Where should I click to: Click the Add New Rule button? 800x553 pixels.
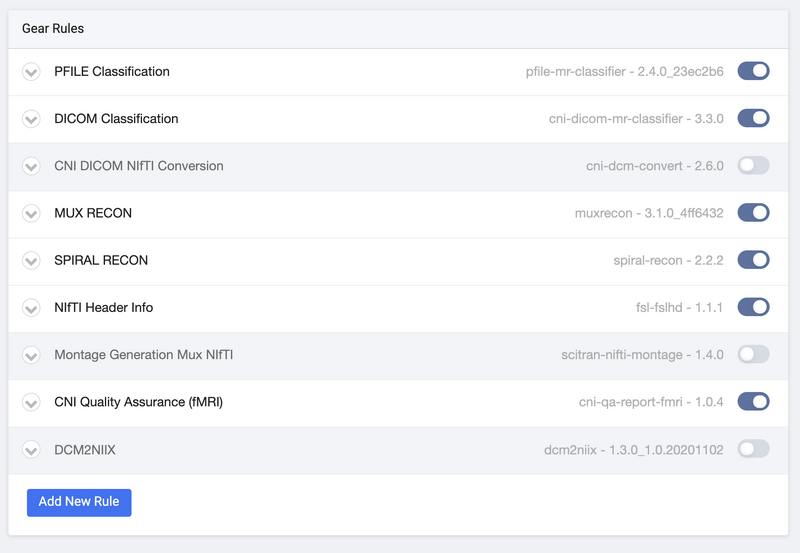[x=79, y=502]
